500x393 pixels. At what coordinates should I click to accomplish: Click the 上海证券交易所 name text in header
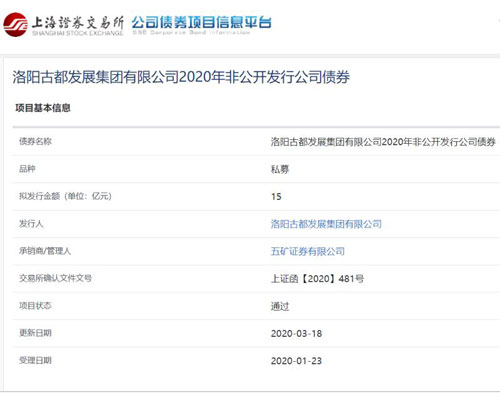coord(77,22)
